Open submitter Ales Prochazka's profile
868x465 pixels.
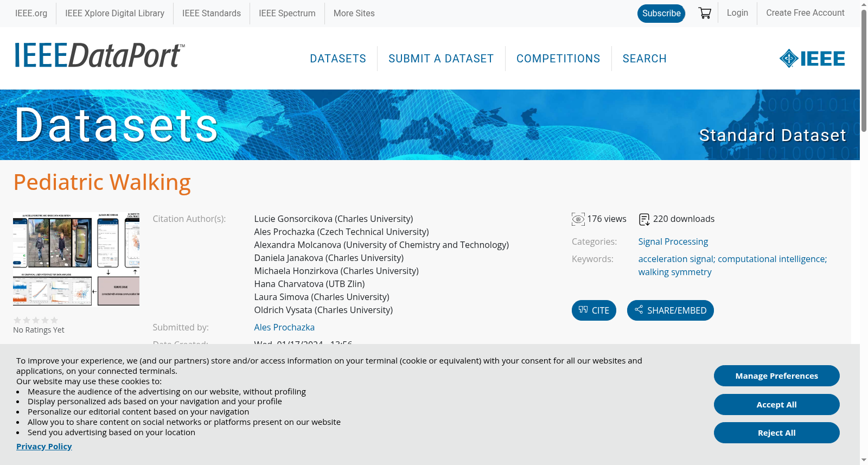coord(284,328)
